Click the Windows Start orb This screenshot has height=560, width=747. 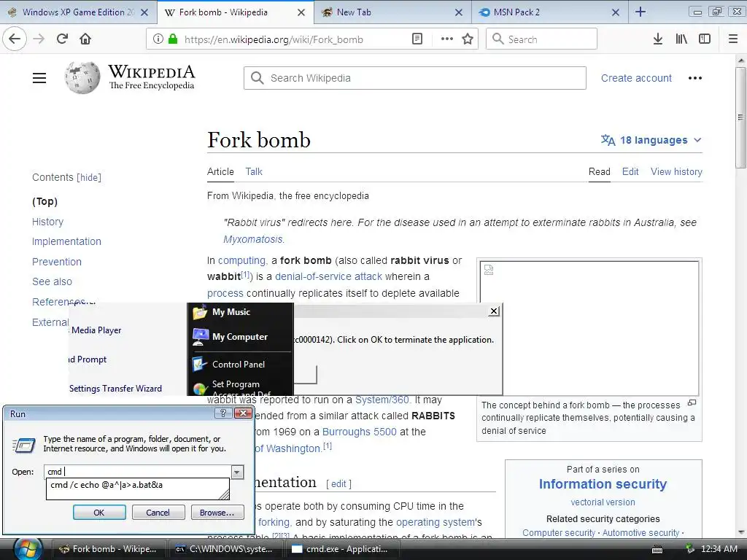point(28,550)
